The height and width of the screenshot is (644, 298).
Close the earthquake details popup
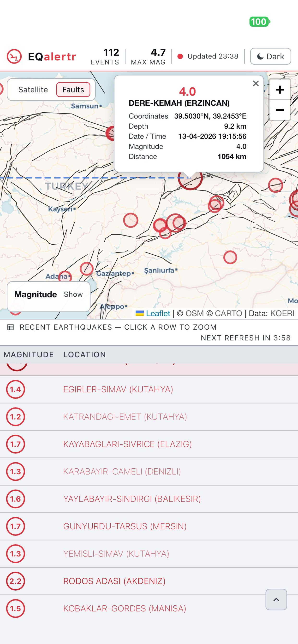(256, 84)
